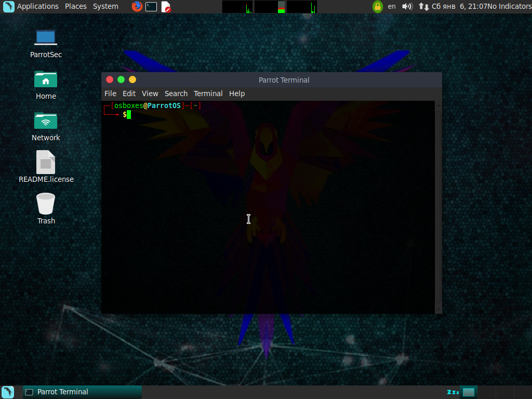This screenshot has width=532, height=399.
Task: Click the yellow terminal window button
Action: click(x=132, y=79)
